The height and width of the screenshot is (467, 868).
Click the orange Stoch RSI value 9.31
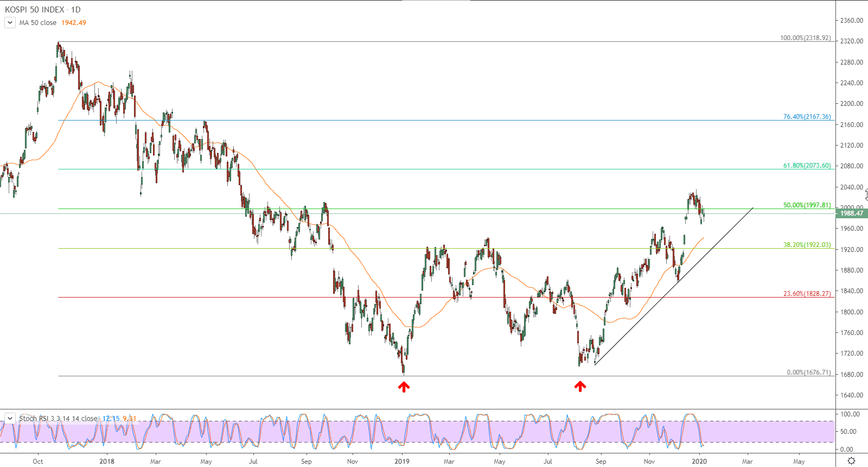click(x=130, y=418)
